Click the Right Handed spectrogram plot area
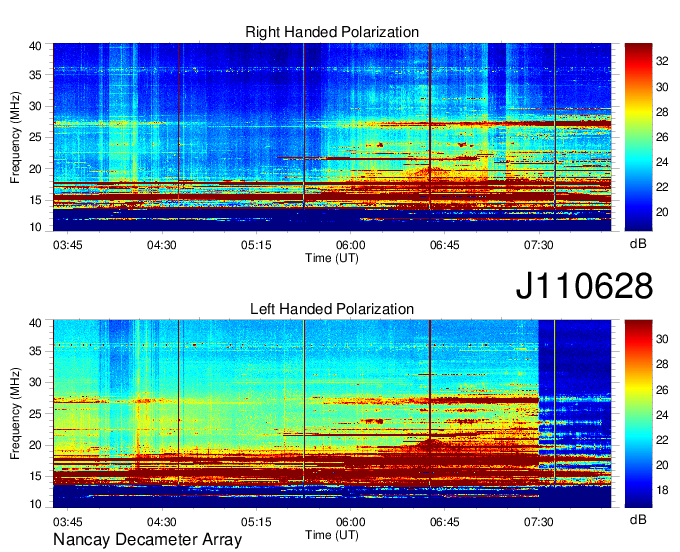The image size is (680, 552). click(332, 137)
